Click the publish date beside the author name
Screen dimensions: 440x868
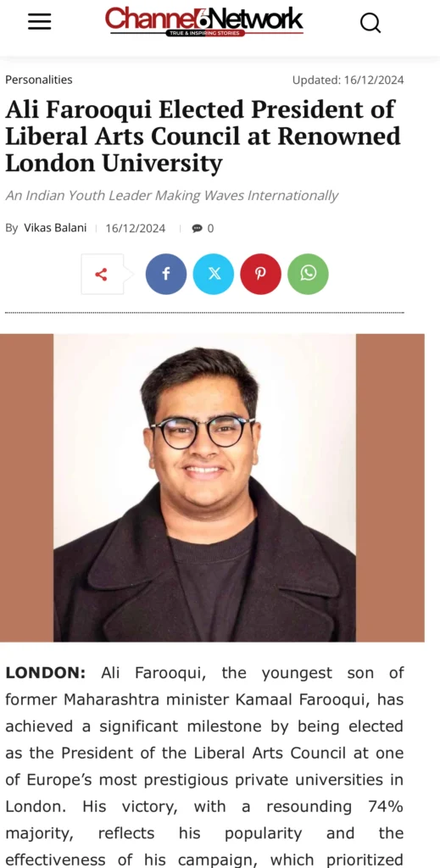[x=136, y=228]
